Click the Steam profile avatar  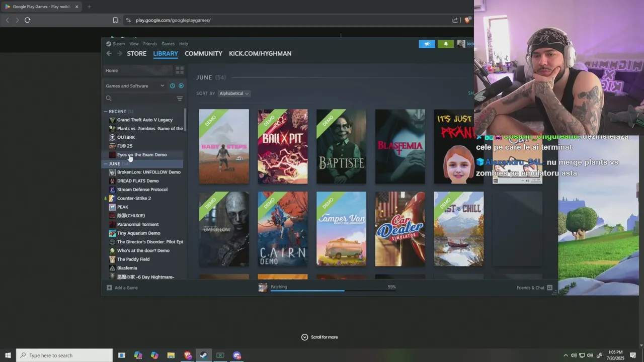tap(461, 44)
